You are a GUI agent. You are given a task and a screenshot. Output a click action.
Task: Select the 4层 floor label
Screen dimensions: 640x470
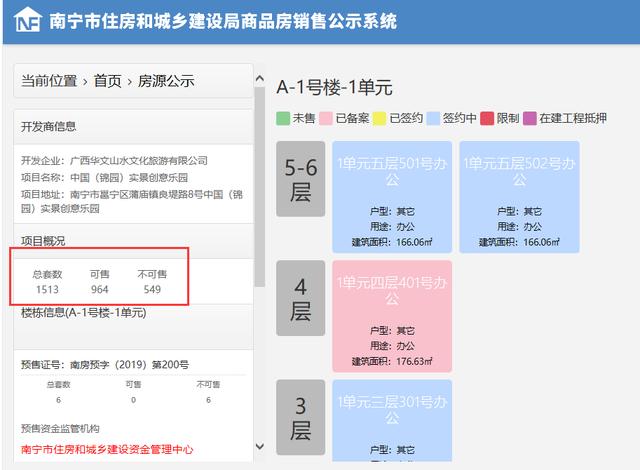coord(301,299)
